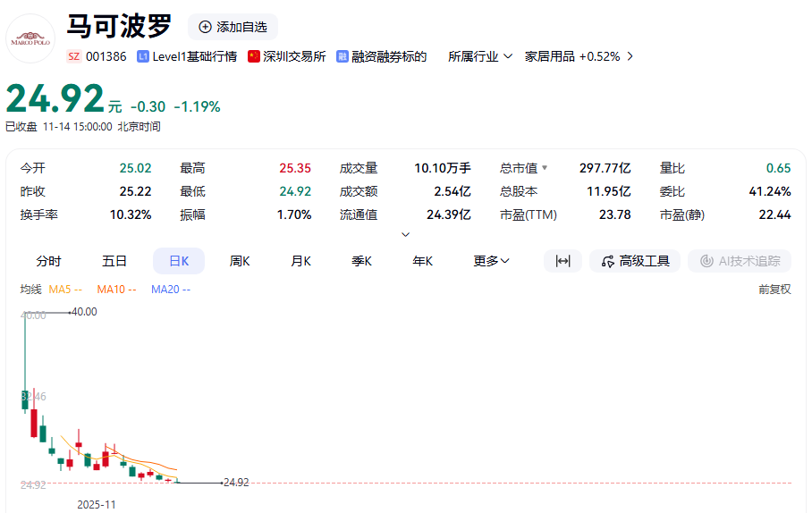The height and width of the screenshot is (513, 812).
Task: Open 高级工具 advanced tools
Action: click(635, 261)
